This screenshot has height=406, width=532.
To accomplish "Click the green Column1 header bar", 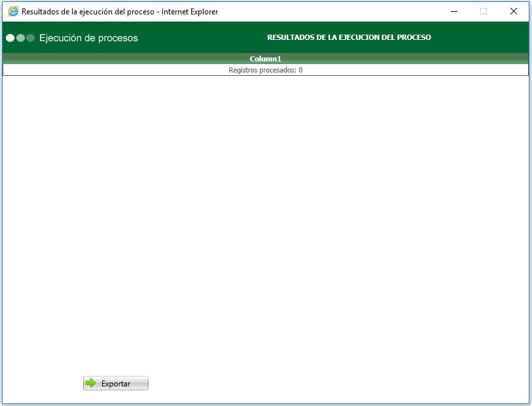I will (x=264, y=58).
